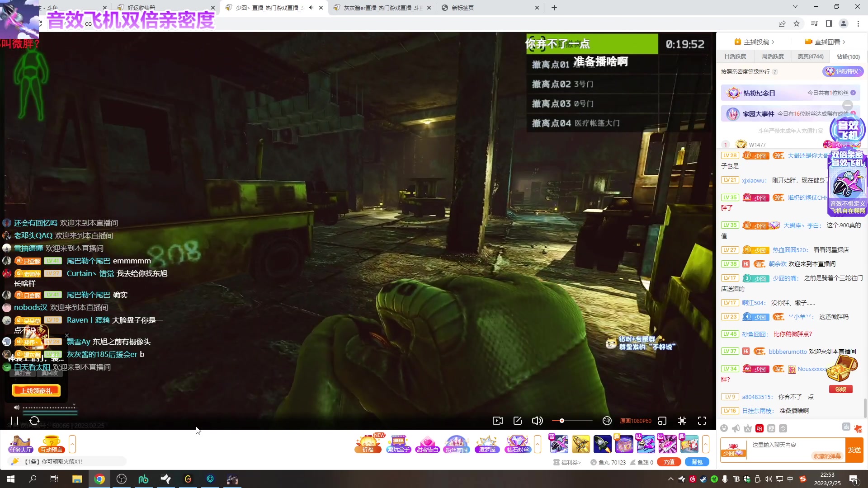Click the megaphone broadcast icon
The image size is (868, 488).
point(736,428)
